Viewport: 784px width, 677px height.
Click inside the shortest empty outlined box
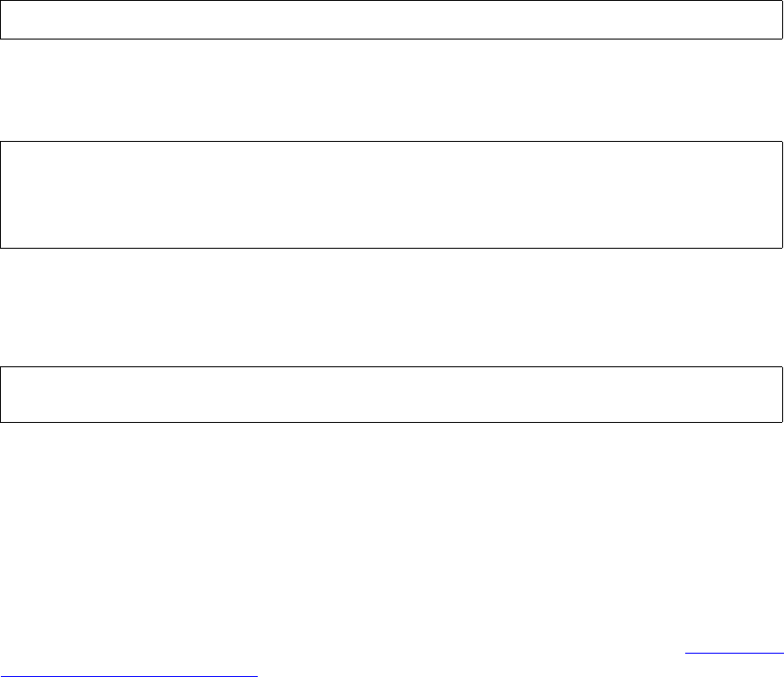pos(392,20)
